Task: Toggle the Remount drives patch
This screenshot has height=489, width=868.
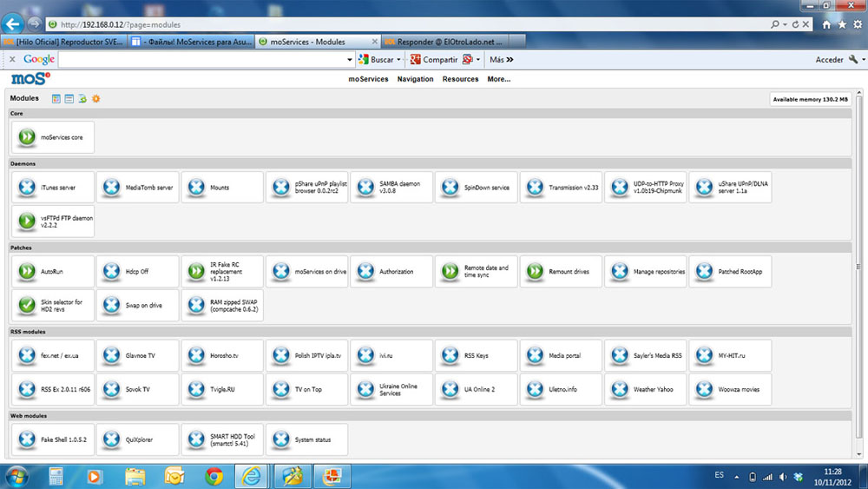Action: click(x=535, y=272)
